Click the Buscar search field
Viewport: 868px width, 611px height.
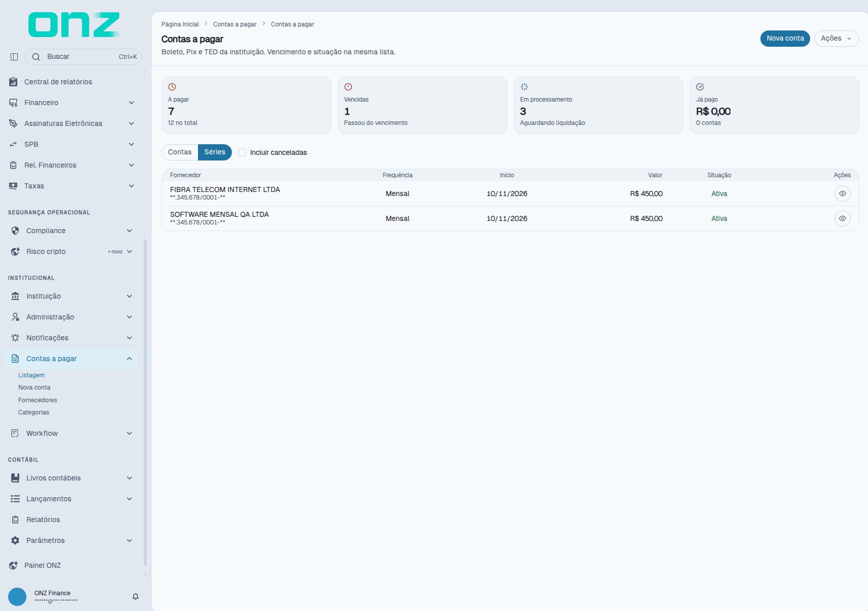(83, 57)
